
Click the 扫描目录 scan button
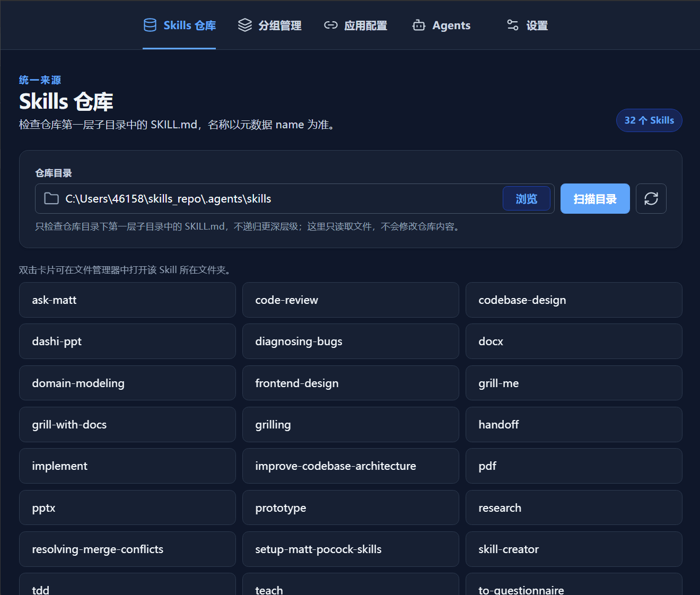tap(595, 199)
